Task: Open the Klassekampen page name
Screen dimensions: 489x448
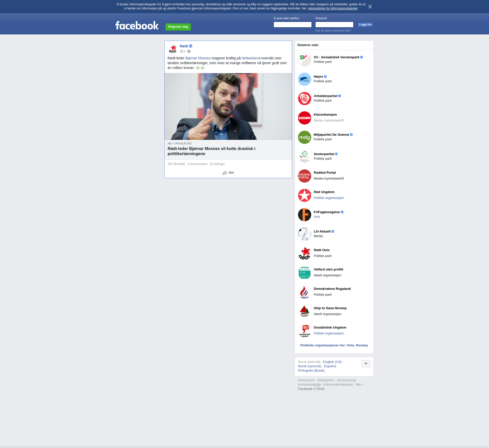Action: (x=325, y=115)
